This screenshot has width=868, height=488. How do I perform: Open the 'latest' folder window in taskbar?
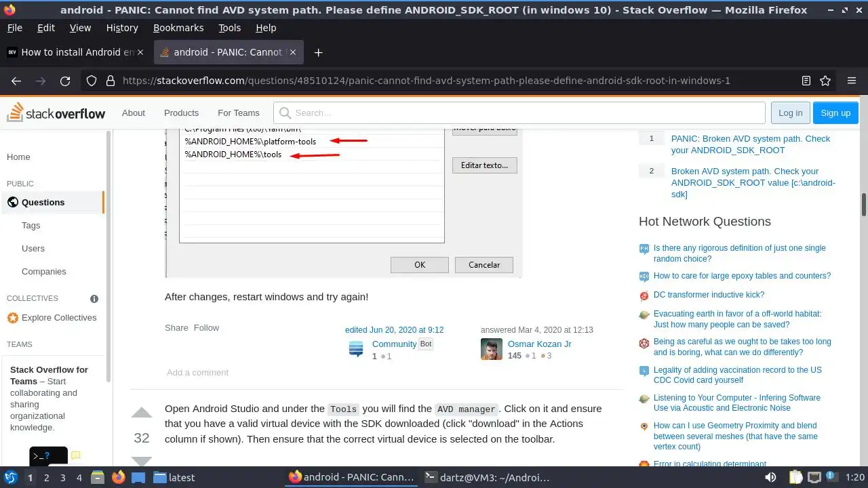point(174,477)
